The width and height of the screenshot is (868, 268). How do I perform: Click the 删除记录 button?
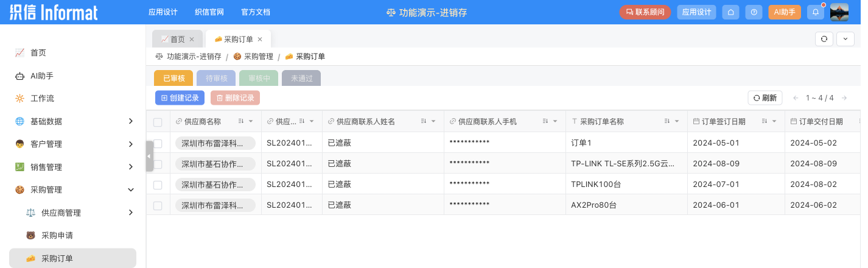pos(235,98)
